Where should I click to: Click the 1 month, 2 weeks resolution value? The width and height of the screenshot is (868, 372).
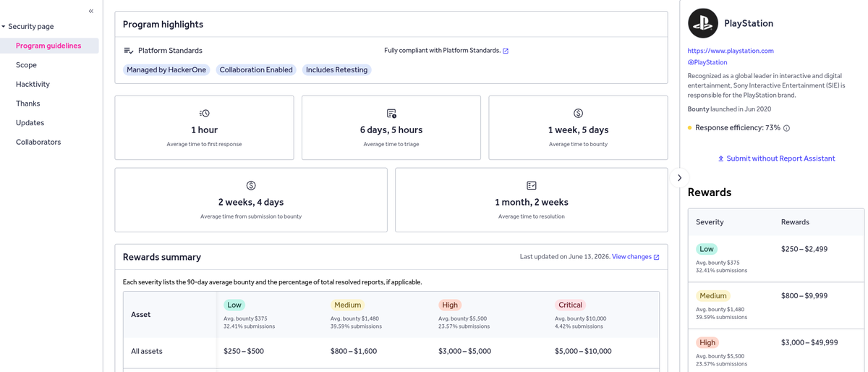tap(532, 203)
